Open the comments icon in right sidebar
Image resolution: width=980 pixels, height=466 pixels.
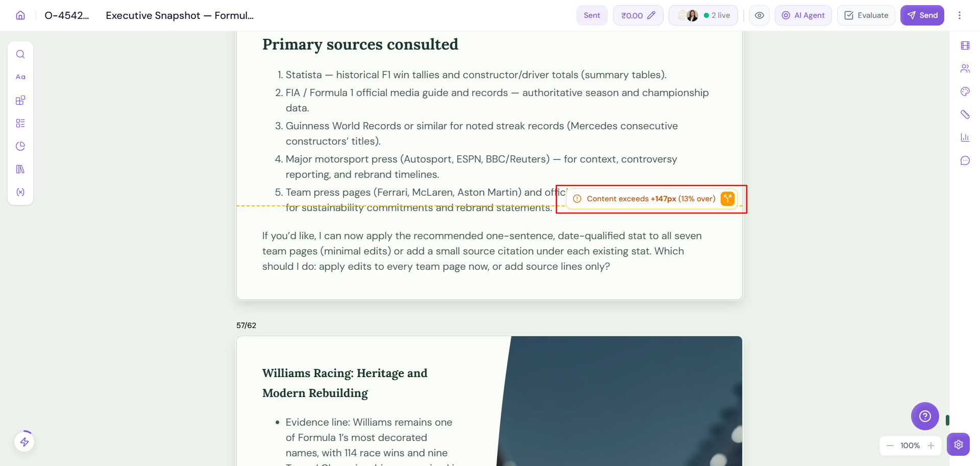(965, 160)
